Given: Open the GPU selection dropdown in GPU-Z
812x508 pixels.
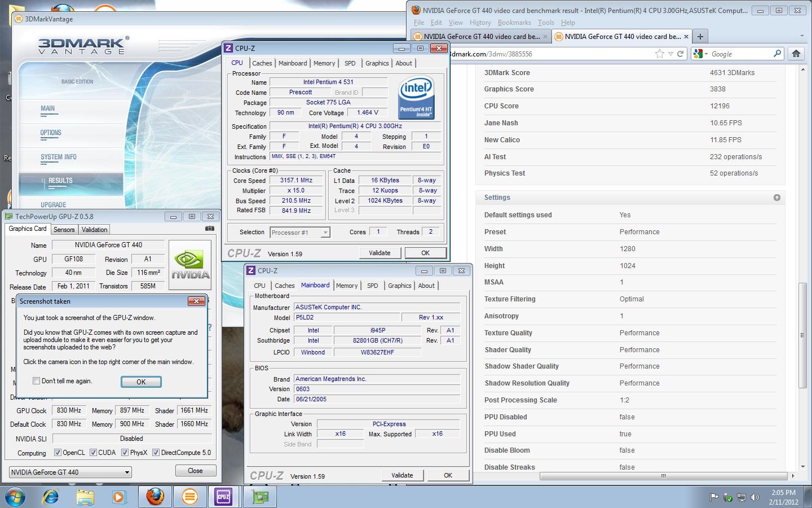Looking at the screenshot, I should (70, 472).
